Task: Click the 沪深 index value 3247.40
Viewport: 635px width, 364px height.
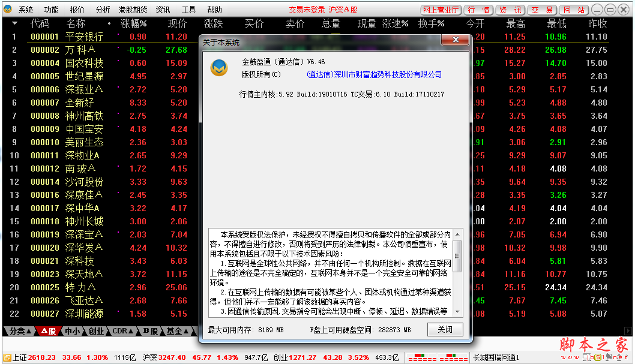Action: (x=172, y=357)
